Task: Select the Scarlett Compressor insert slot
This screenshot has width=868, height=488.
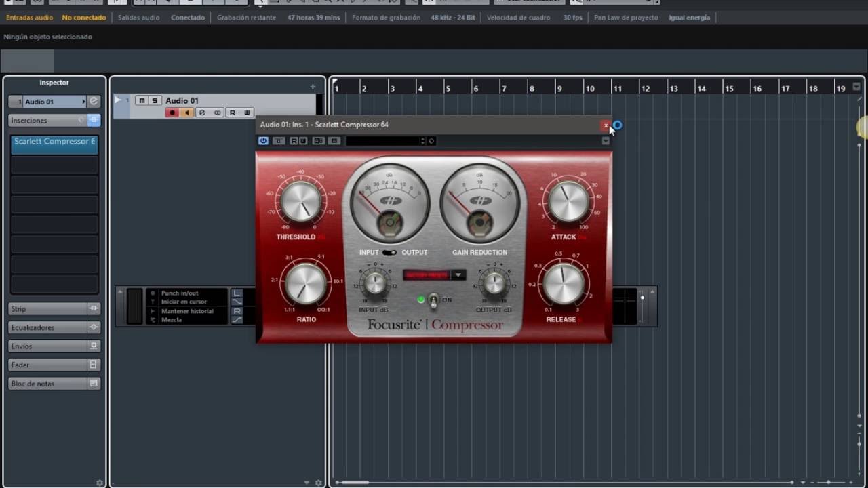Action: (54, 144)
